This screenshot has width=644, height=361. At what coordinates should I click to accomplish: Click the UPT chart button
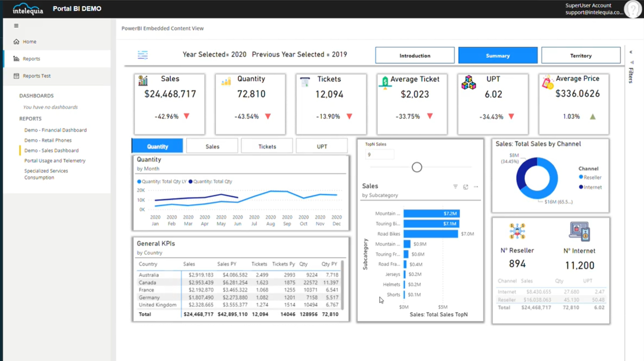coord(322,146)
